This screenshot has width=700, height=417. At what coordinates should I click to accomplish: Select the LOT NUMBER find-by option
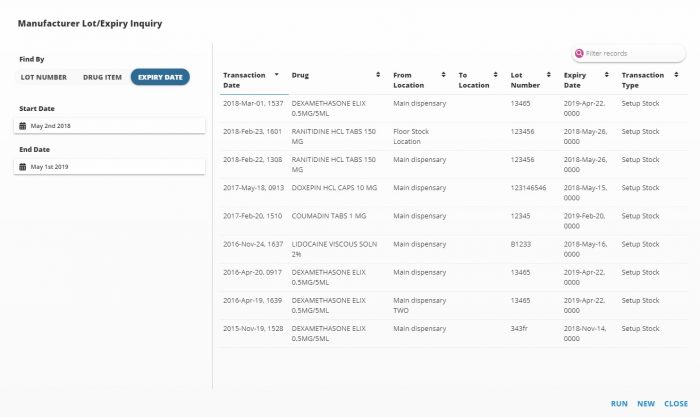click(x=44, y=77)
